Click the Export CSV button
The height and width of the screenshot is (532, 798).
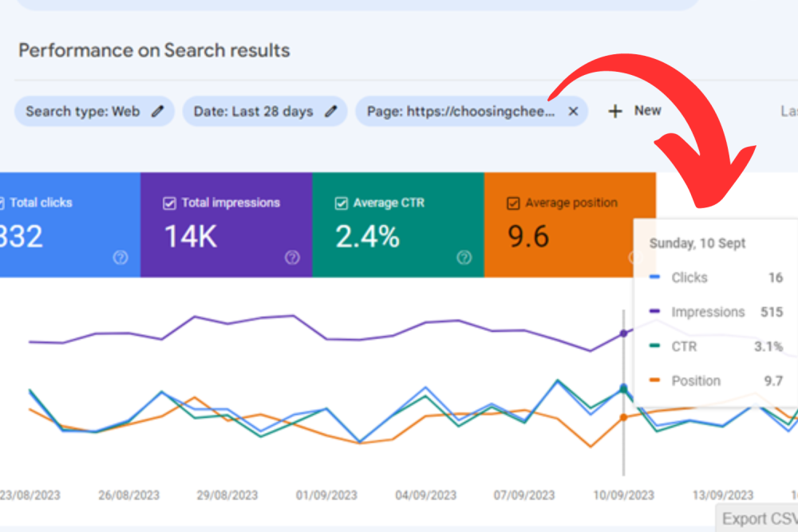pyautogui.click(x=758, y=518)
